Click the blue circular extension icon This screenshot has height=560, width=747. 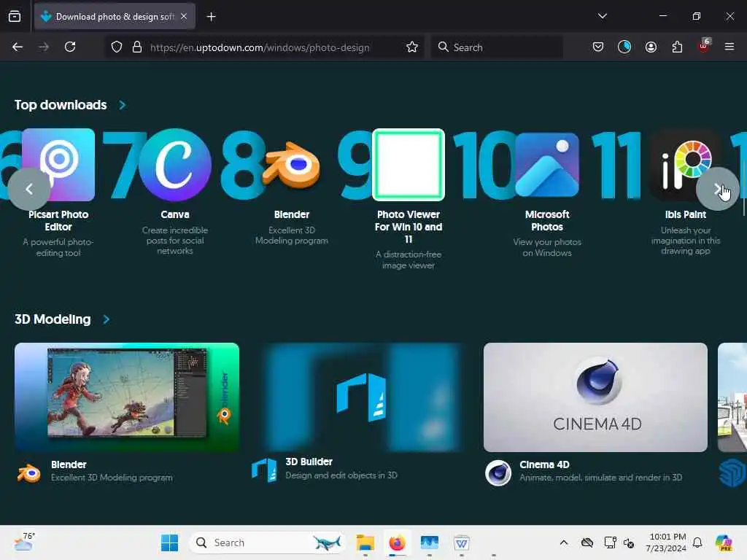tap(624, 47)
